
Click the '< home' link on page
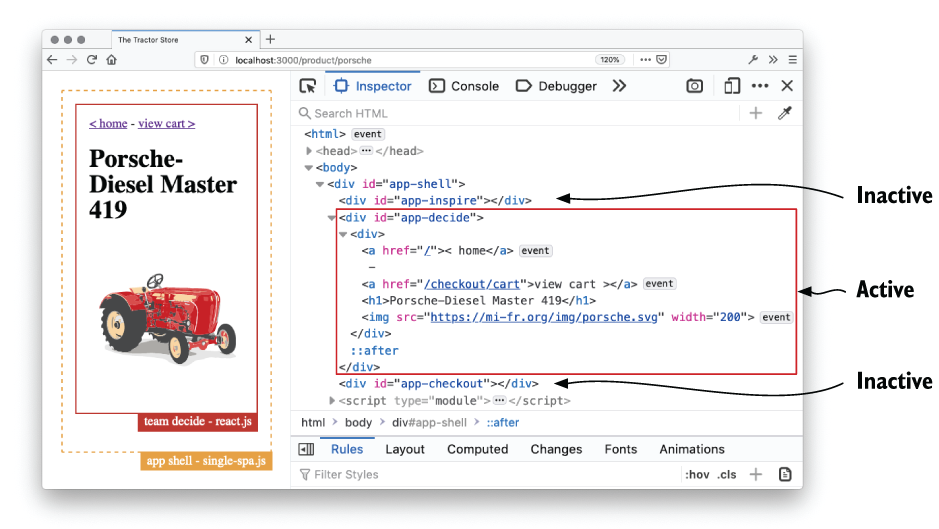[x=108, y=123]
